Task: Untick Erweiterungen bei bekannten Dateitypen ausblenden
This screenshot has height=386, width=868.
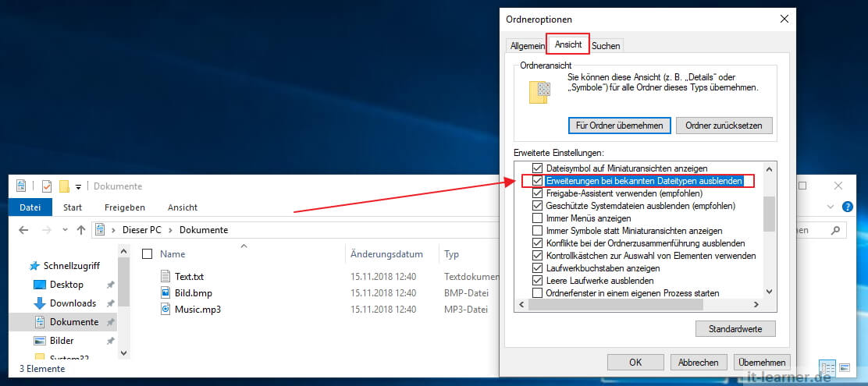Action: (537, 181)
